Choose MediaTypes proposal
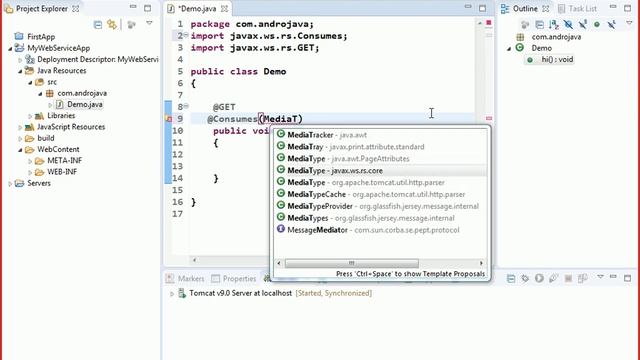 (x=381, y=218)
